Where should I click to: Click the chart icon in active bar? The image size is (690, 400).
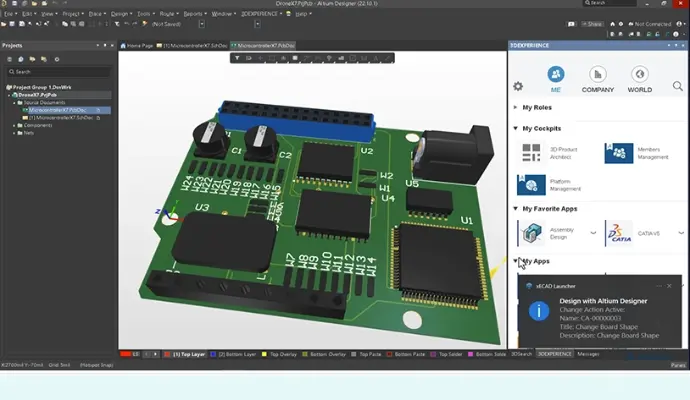341,58
